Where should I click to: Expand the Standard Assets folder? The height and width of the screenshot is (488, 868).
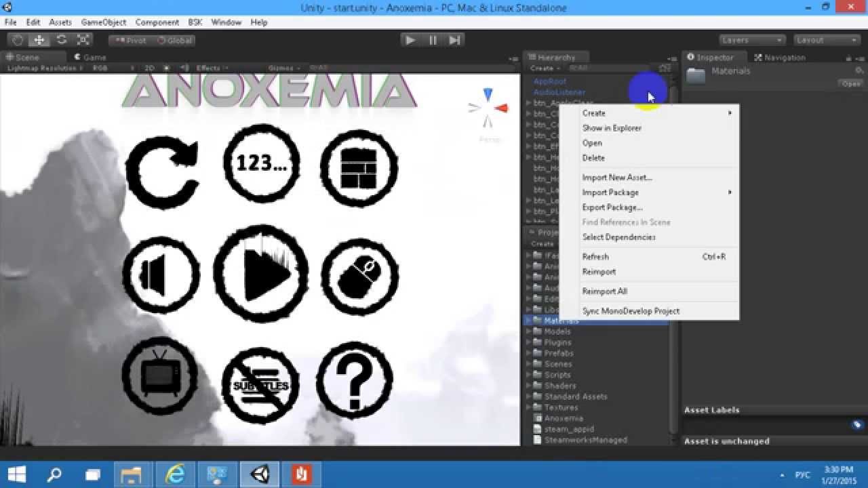pos(528,396)
